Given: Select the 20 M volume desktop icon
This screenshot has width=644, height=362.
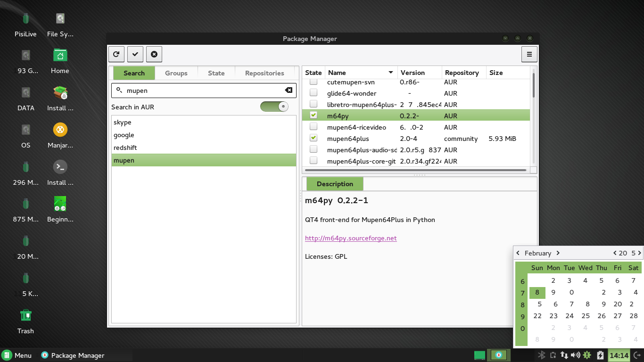Looking at the screenshot, I should 25,247.
